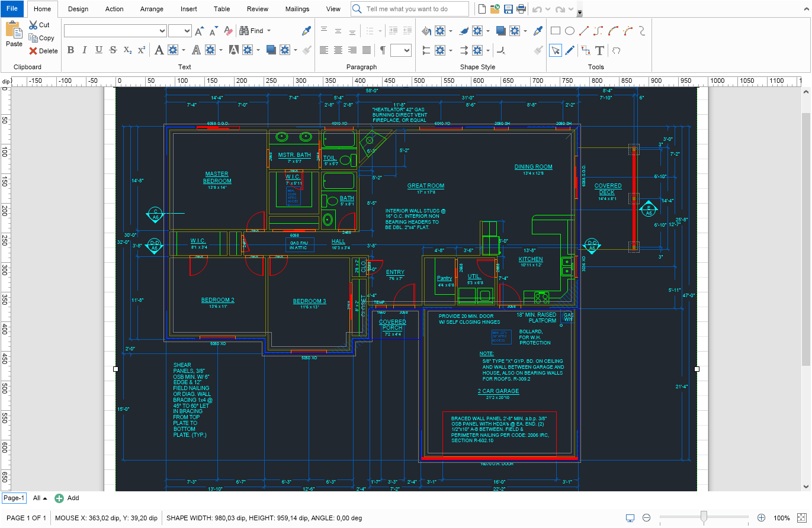The height and width of the screenshot is (528, 812).
Task: Select the Ellipse shape tool
Action: 570,31
